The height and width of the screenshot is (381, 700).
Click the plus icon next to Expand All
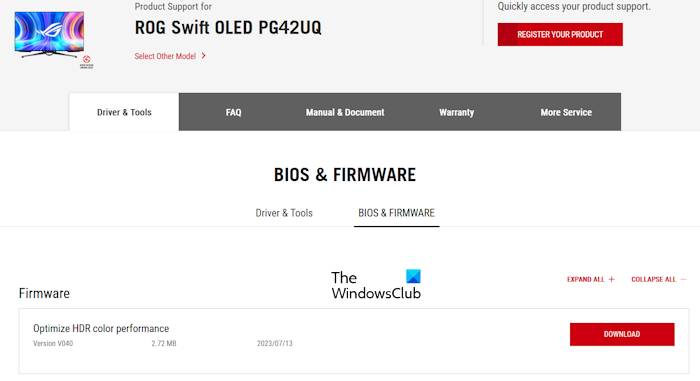[x=612, y=279]
